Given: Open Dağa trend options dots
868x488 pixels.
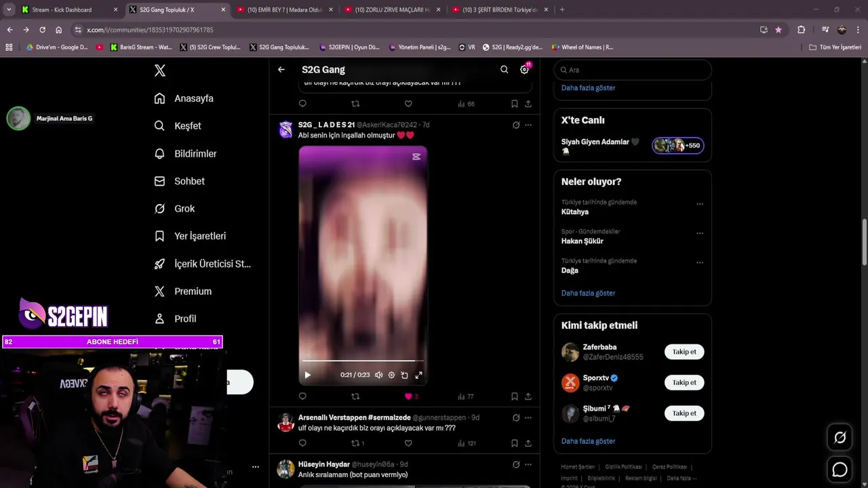Looking at the screenshot, I should point(700,262).
